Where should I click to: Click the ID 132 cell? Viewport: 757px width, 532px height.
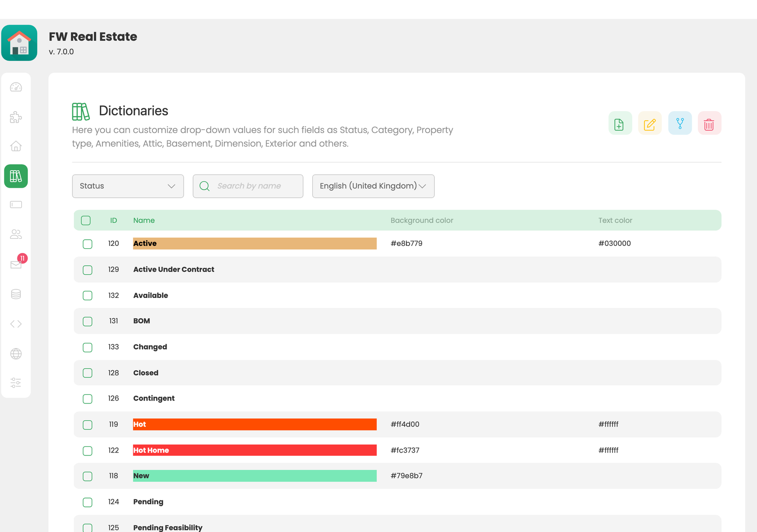(114, 296)
